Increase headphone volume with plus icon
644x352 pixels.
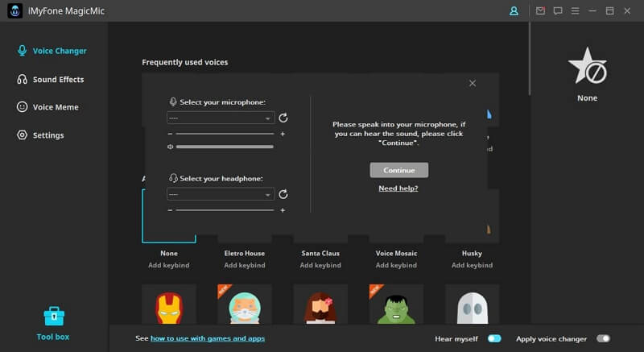pos(283,210)
